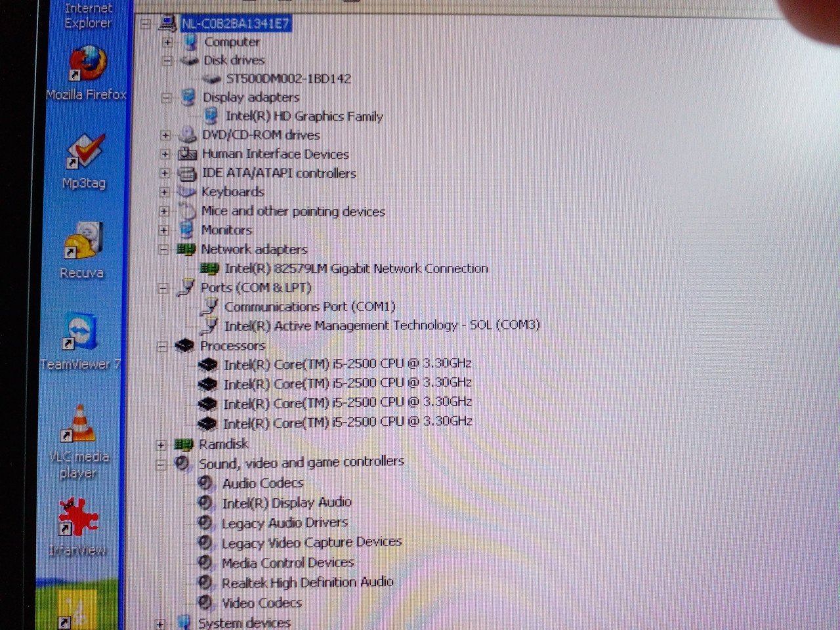Click the Keyboards category icon
The width and height of the screenshot is (840, 630).
[x=187, y=192]
